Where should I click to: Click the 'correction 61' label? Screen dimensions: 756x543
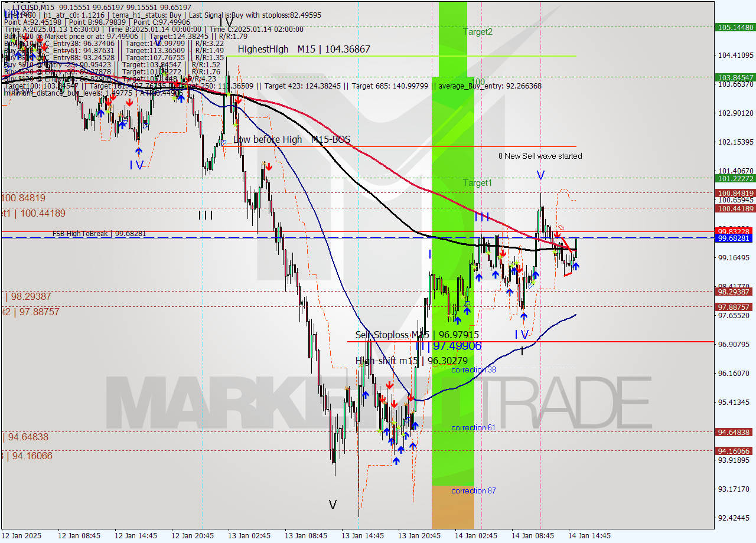coord(474,428)
